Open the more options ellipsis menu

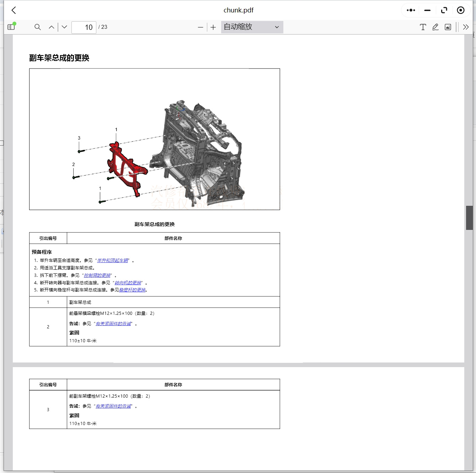(410, 10)
